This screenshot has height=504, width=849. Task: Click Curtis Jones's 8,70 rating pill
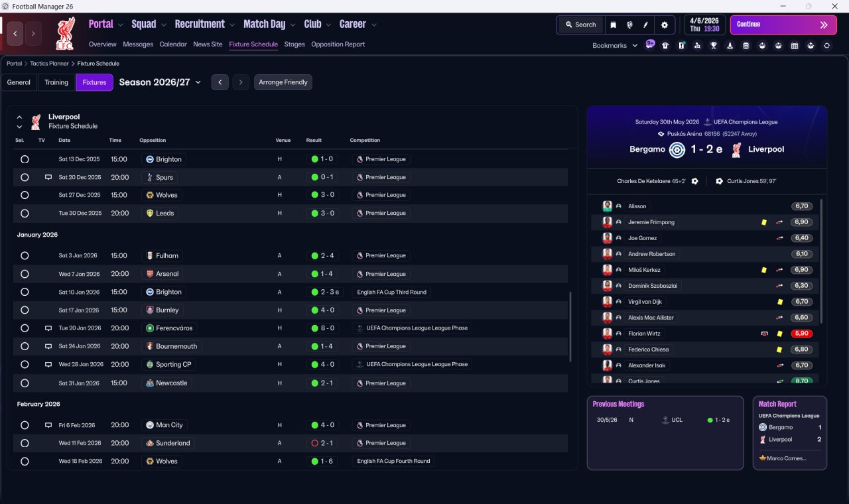click(x=801, y=381)
